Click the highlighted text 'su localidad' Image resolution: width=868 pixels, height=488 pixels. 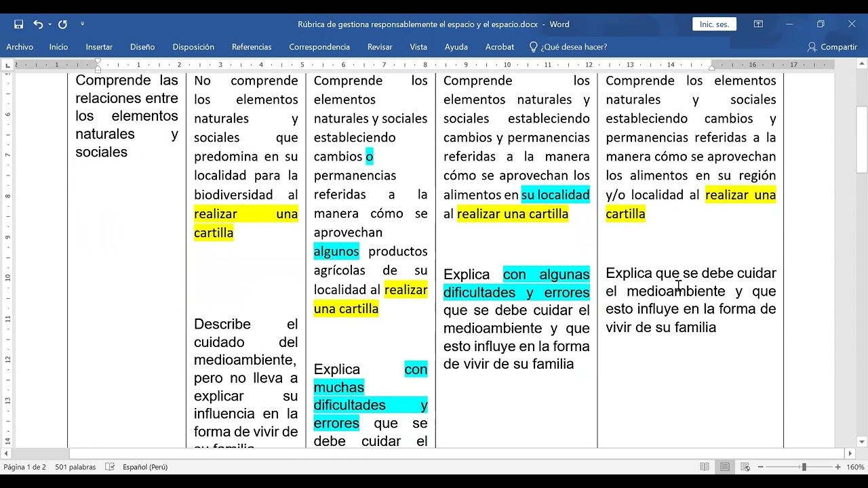coord(555,195)
